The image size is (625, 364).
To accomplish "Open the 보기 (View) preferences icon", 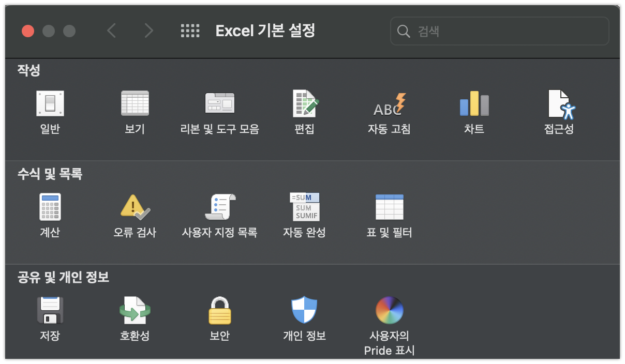I will pyautogui.click(x=135, y=103).
